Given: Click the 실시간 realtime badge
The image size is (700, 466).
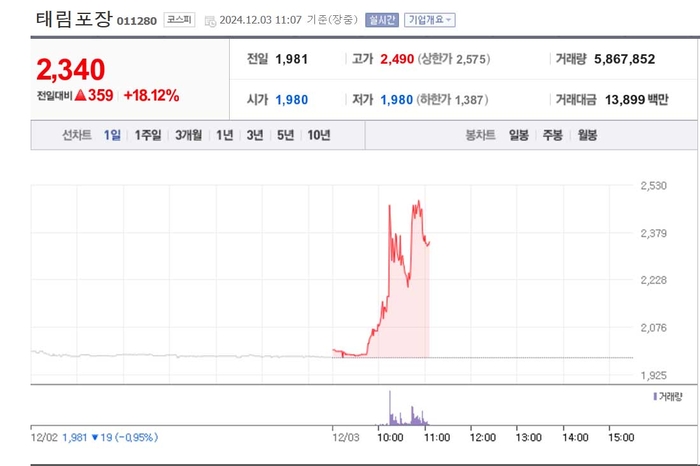Looking at the screenshot, I should pyautogui.click(x=382, y=20).
